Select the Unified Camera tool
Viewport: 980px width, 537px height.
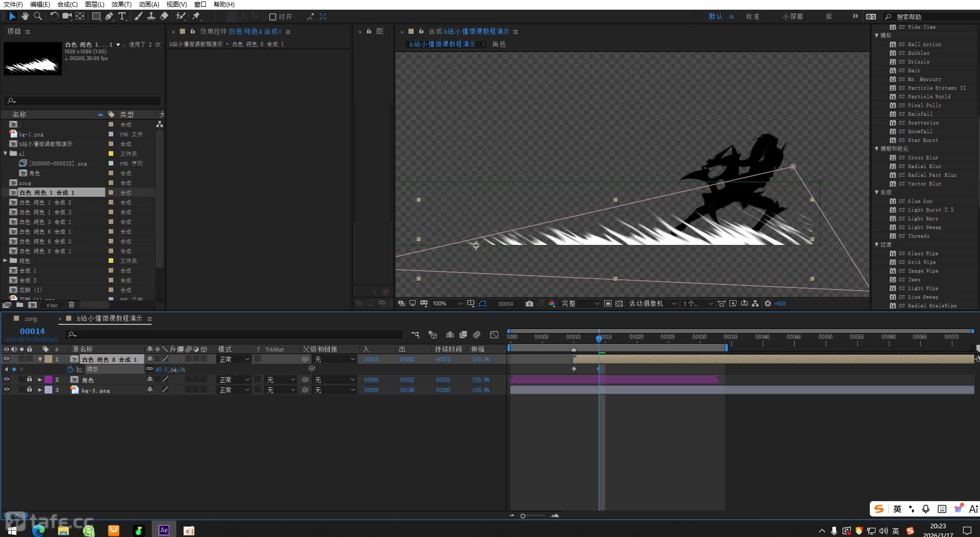point(67,16)
